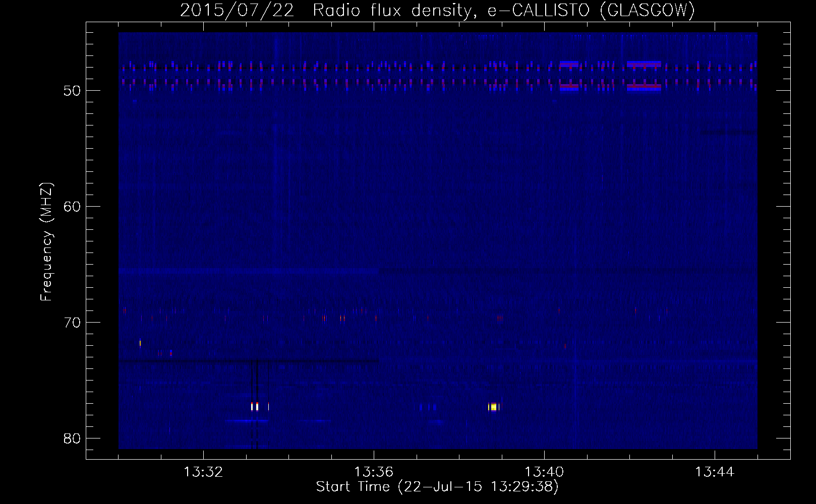Click the white-red twin burst near 13:33

254,406
